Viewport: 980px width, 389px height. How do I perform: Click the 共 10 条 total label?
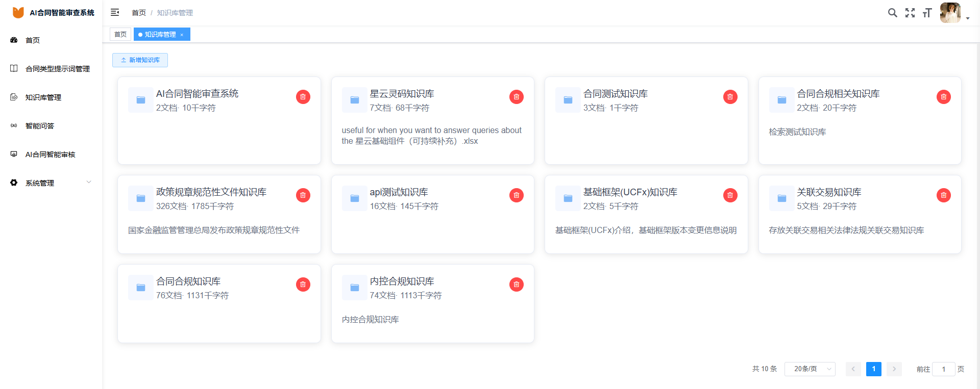(x=765, y=369)
